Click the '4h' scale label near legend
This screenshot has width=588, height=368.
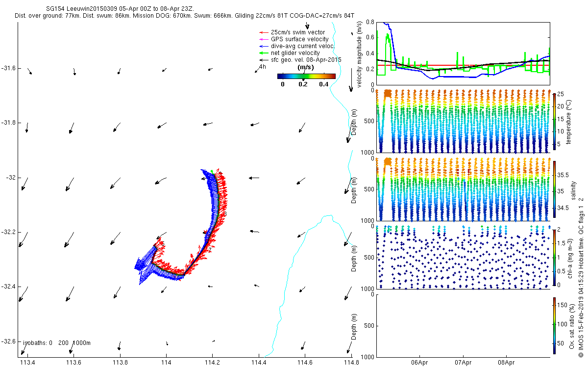click(262, 67)
